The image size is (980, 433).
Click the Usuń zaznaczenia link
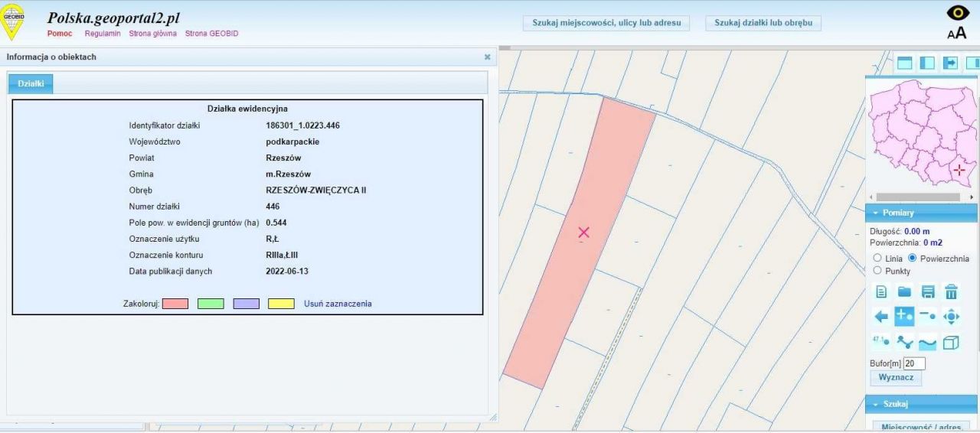click(x=338, y=304)
